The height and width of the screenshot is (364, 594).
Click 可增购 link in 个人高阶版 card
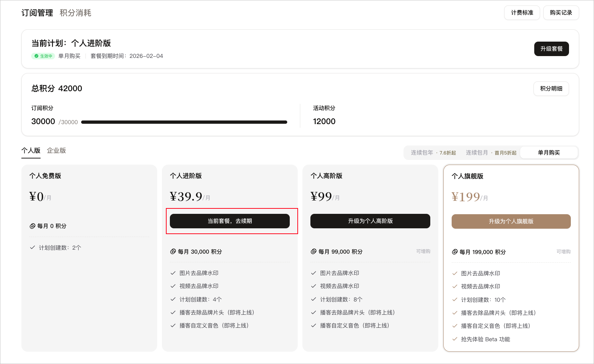pyautogui.click(x=423, y=251)
